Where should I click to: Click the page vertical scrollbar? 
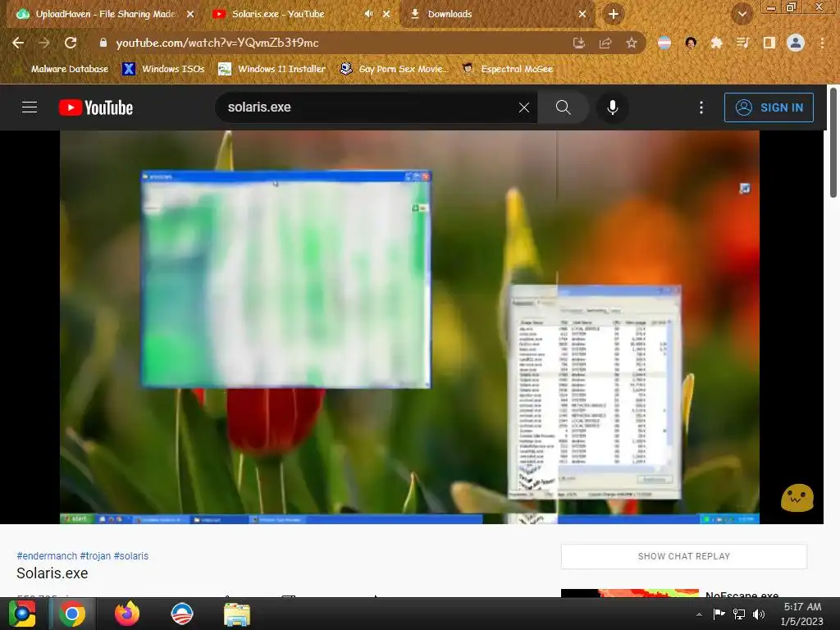point(833,142)
